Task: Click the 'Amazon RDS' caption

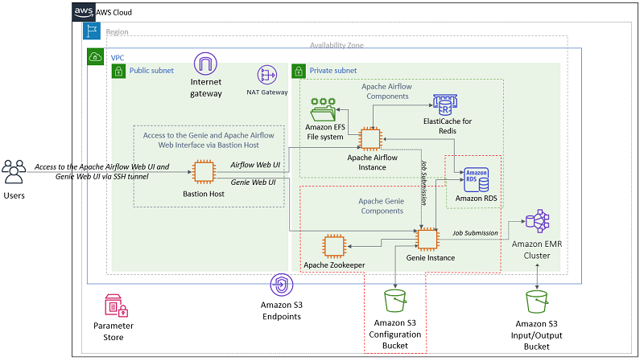Action: (x=477, y=199)
